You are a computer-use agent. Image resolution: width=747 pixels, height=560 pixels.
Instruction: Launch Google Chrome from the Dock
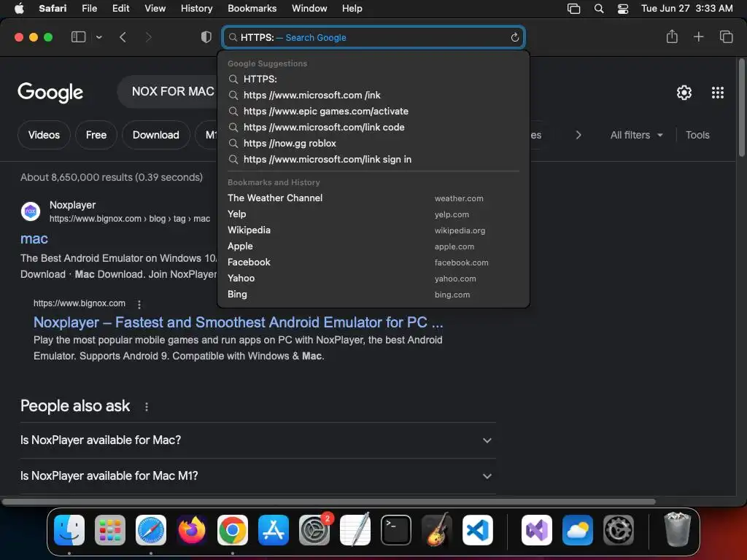(x=233, y=530)
